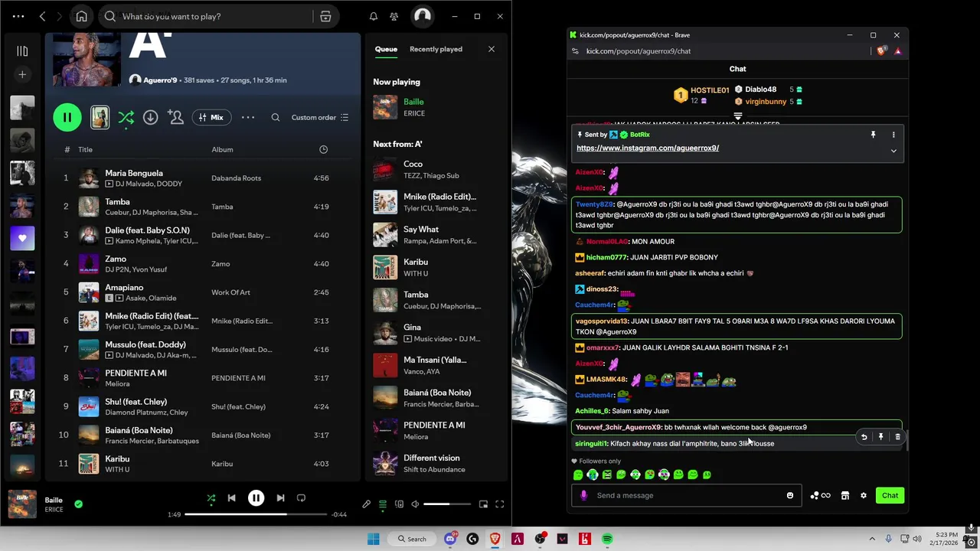Toggle playlist shuffle next to download icon

pyautogui.click(x=126, y=117)
